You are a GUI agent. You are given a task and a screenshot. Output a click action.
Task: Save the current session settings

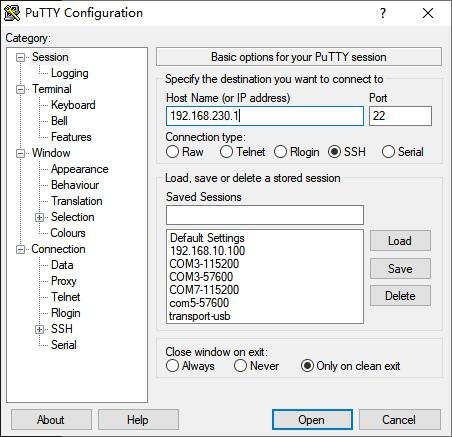400,268
